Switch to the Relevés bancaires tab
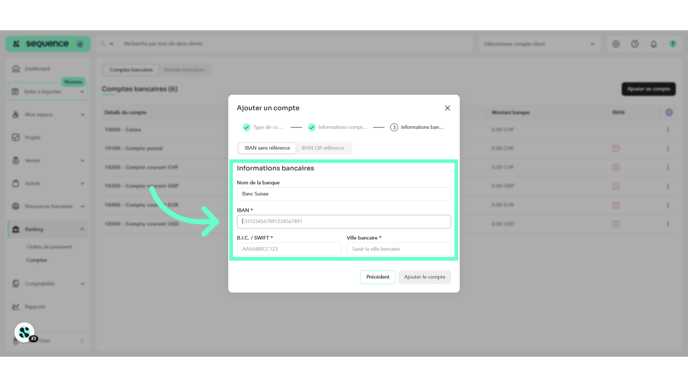688x387 pixels. (x=184, y=70)
